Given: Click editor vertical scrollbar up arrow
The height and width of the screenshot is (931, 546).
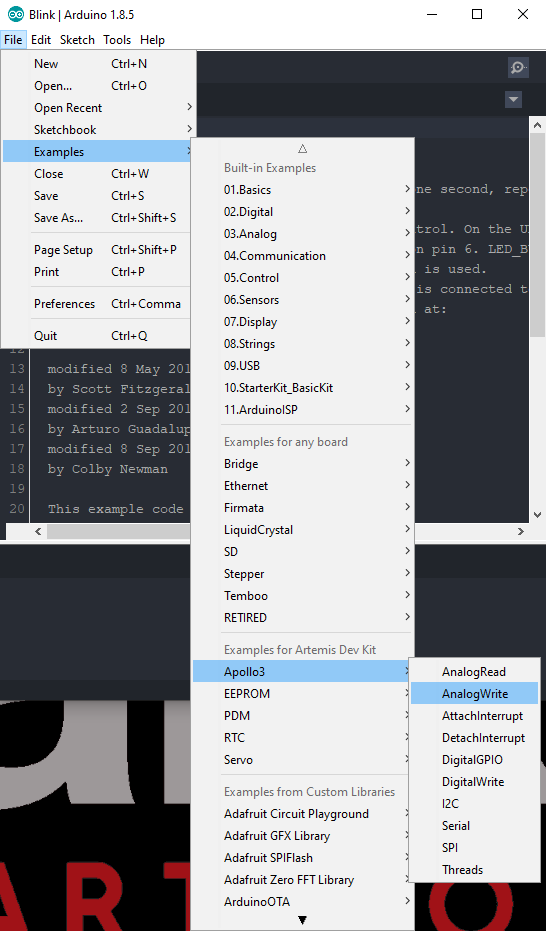Looking at the screenshot, I should click(x=537, y=125).
